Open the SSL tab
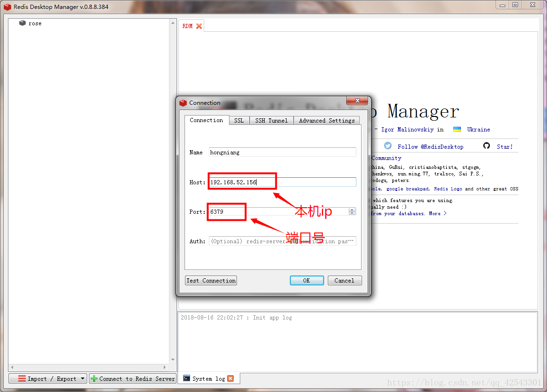 click(x=239, y=121)
